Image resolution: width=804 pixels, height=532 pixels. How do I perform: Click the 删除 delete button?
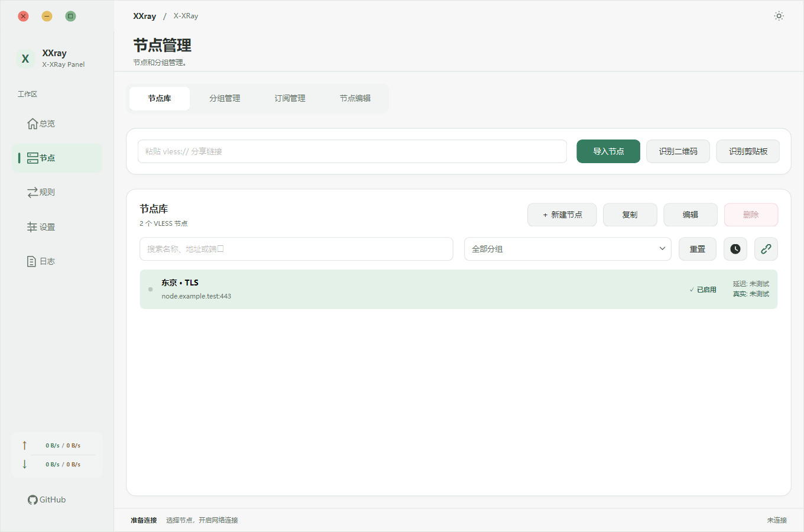(x=751, y=215)
